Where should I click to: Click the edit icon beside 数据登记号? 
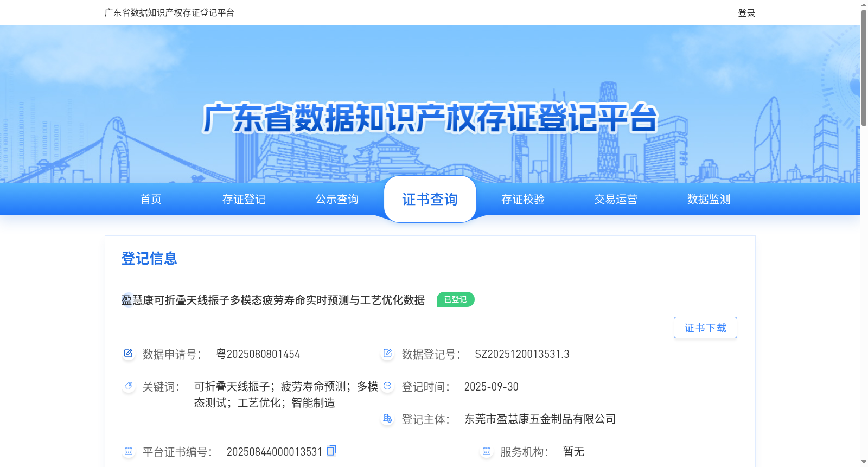coord(387,354)
